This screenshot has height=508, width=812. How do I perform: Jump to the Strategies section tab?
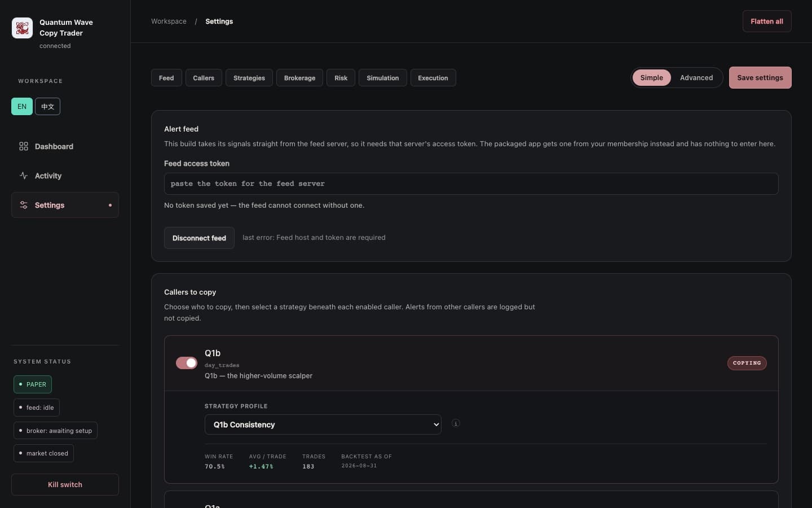pyautogui.click(x=249, y=78)
